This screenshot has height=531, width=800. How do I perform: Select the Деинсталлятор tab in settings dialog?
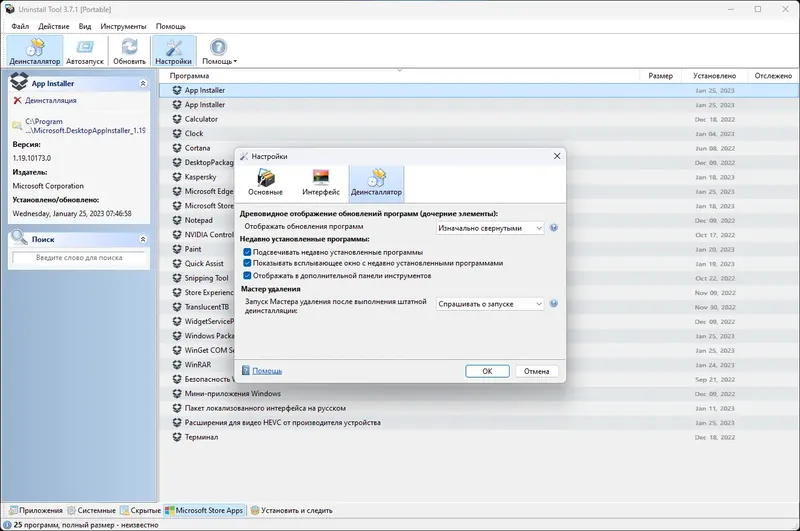coord(377,183)
